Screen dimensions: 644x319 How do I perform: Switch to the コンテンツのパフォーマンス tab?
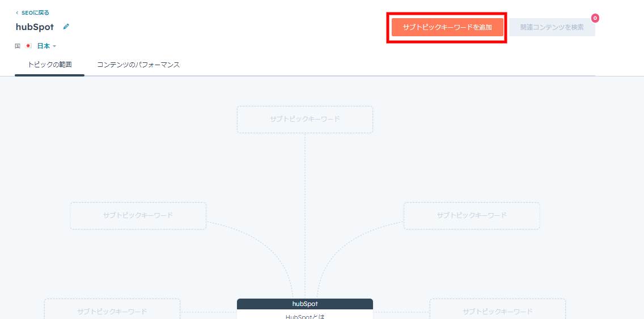click(x=138, y=65)
